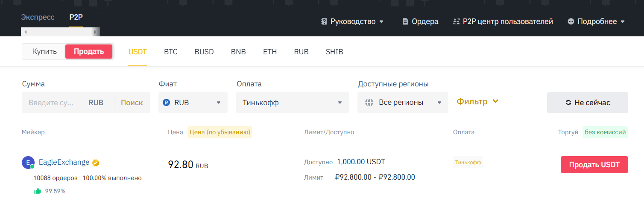Image resolution: width=644 pixels, height=207 pixels.
Task: Click the Сумма amount input field
Action: (x=52, y=103)
